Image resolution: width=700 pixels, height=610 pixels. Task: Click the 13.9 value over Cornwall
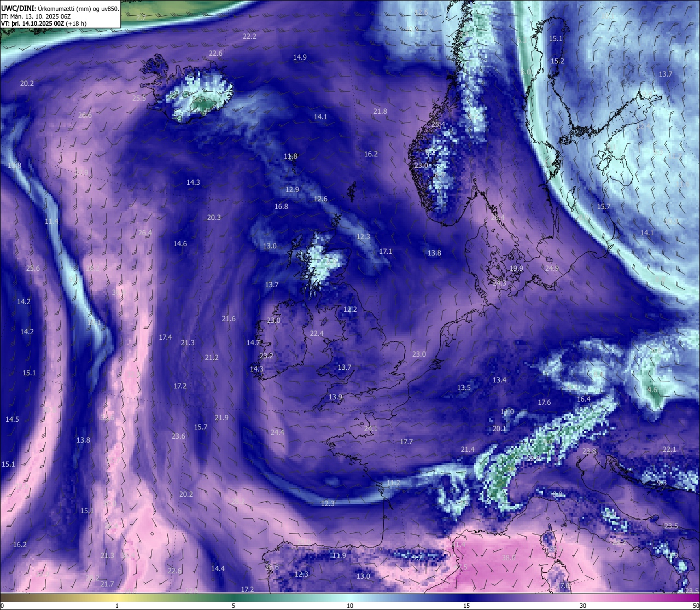click(335, 397)
